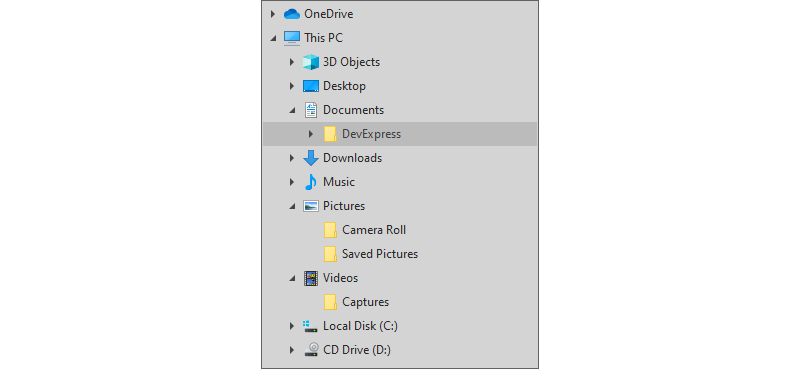Click the Desktop folder icon
800x369 pixels.
click(x=311, y=86)
